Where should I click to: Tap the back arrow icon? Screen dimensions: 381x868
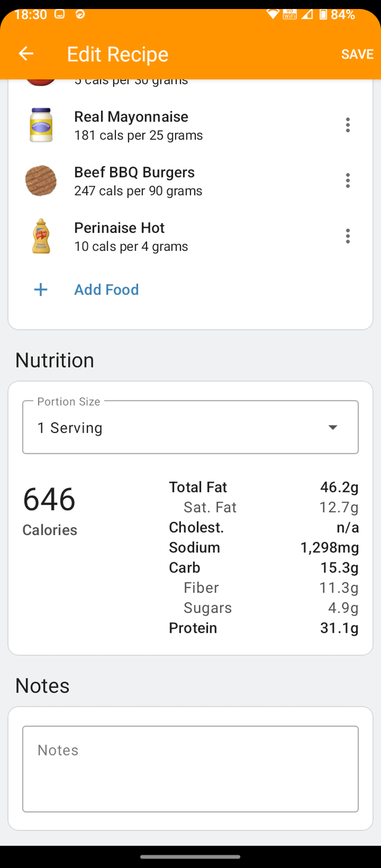pyautogui.click(x=26, y=54)
